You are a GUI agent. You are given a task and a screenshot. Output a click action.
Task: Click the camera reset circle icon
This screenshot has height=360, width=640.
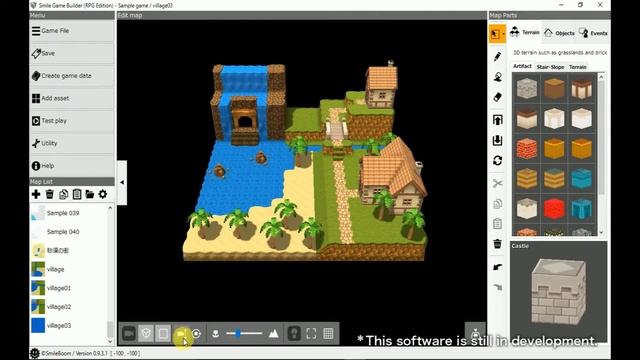(x=197, y=333)
